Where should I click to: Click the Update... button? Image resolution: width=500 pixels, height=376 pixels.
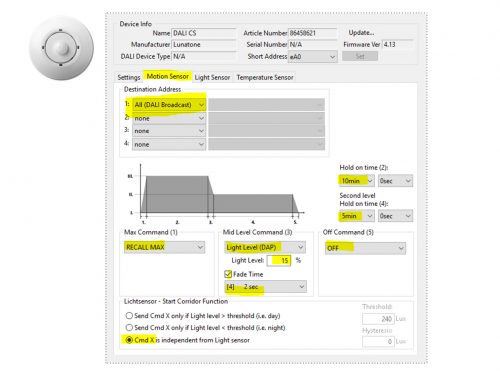coord(361,33)
